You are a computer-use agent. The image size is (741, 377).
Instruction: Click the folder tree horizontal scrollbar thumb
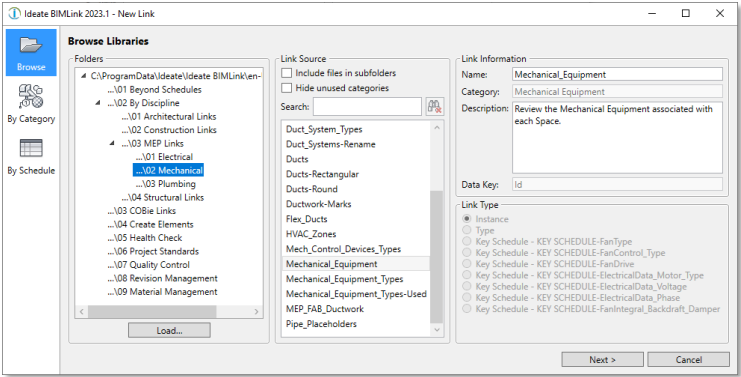[x=152, y=311]
